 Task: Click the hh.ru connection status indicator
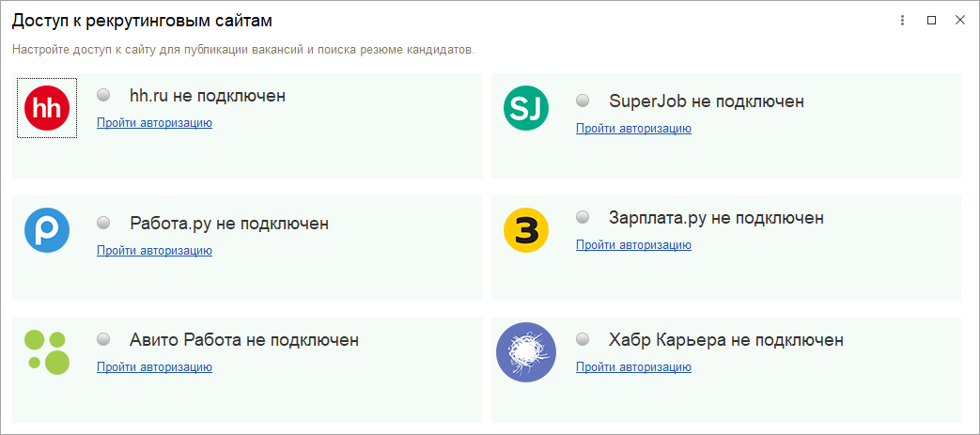point(103,95)
